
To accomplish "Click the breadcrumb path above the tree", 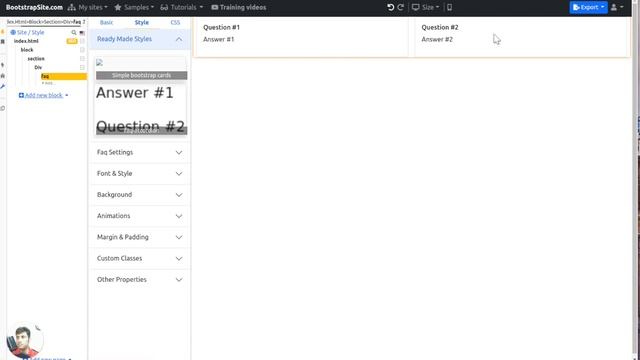I will point(46,22).
